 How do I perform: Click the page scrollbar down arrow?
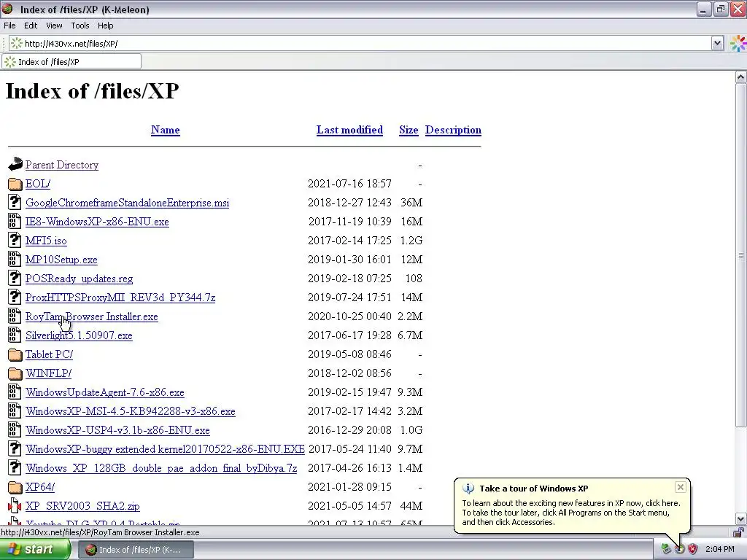pyautogui.click(x=740, y=519)
